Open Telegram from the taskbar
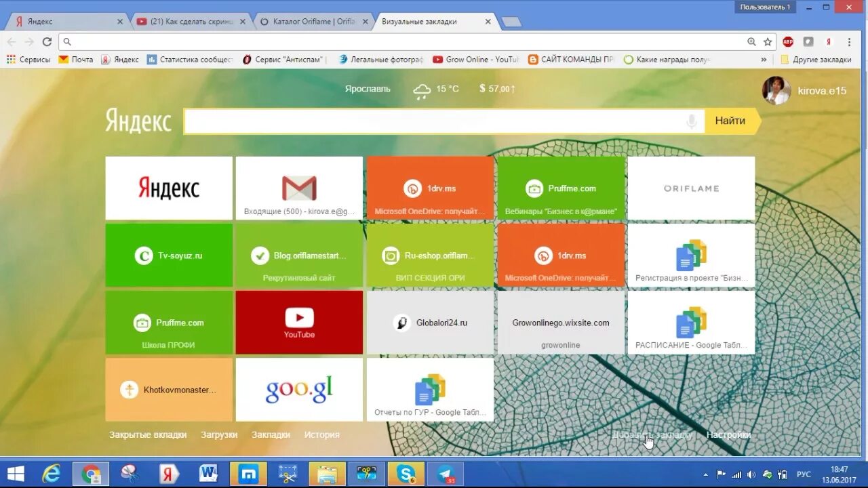 [446, 474]
